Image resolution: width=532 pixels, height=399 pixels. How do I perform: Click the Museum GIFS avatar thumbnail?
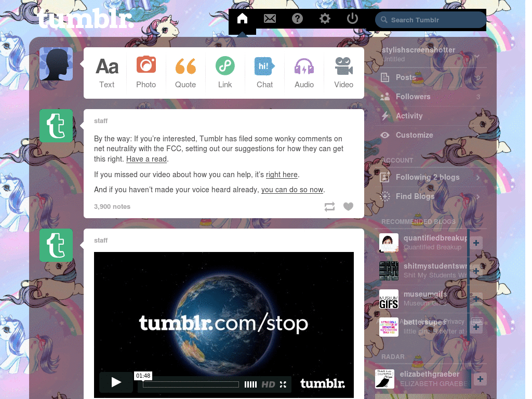click(x=389, y=299)
